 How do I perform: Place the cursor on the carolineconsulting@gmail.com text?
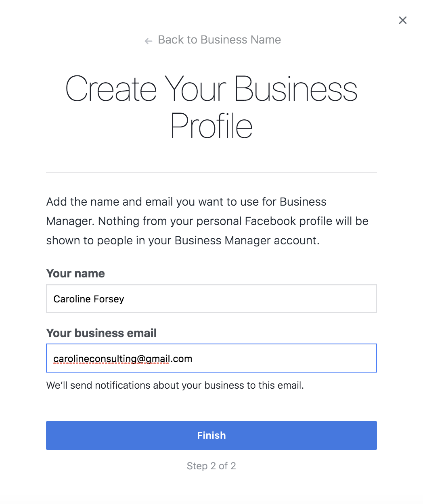(123, 359)
